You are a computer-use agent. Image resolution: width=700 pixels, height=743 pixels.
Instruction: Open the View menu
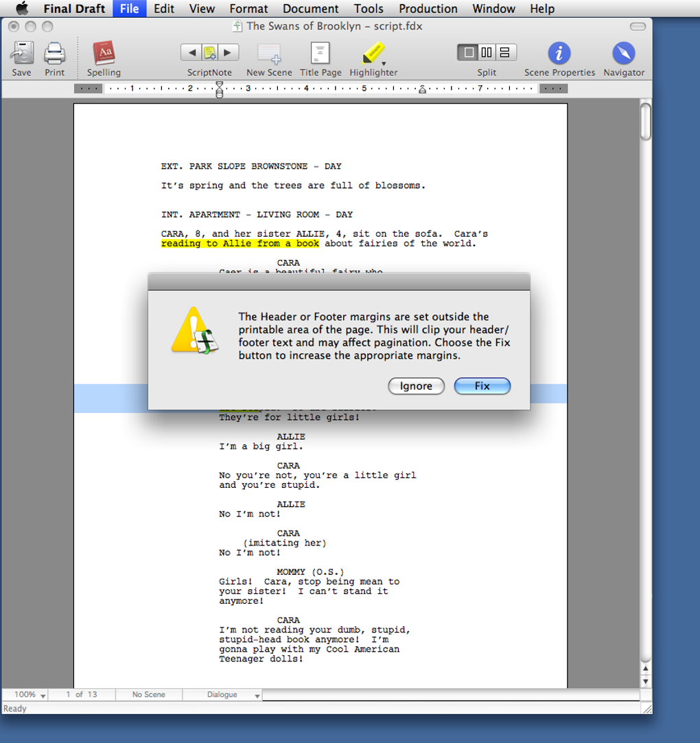click(202, 8)
